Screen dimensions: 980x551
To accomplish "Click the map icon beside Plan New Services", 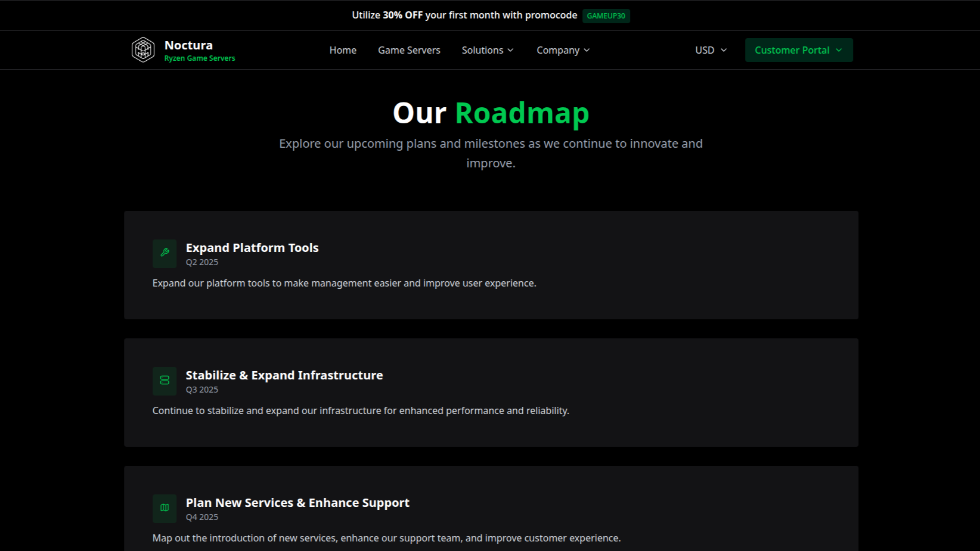I will coord(165,508).
